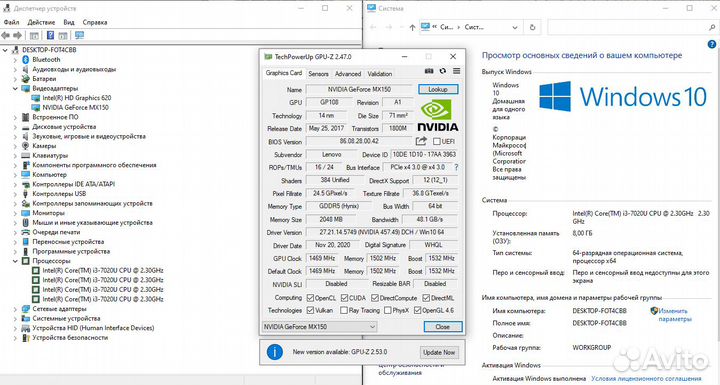Switch to the Sensors tab

click(318, 74)
